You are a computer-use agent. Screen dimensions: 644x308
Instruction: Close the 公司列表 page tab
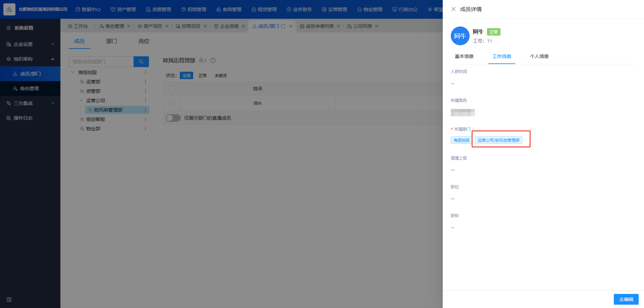click(x=377, y=26)
